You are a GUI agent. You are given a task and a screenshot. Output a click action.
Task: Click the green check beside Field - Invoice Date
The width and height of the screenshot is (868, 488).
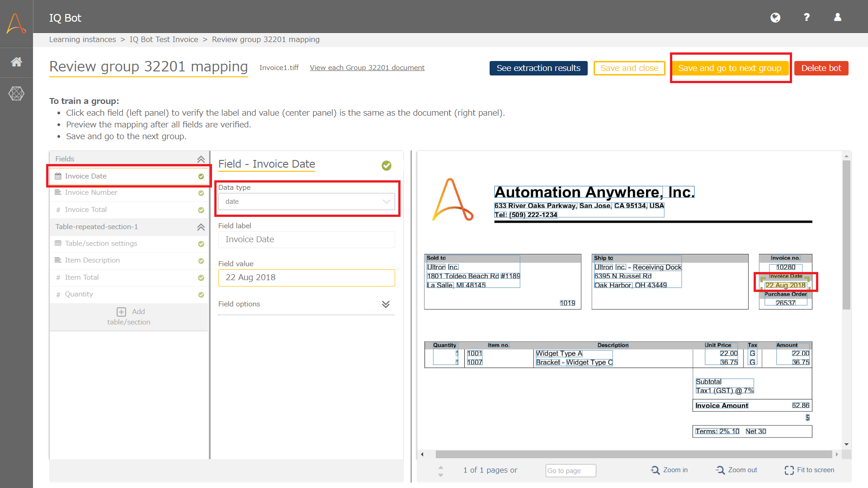[387, 165]
